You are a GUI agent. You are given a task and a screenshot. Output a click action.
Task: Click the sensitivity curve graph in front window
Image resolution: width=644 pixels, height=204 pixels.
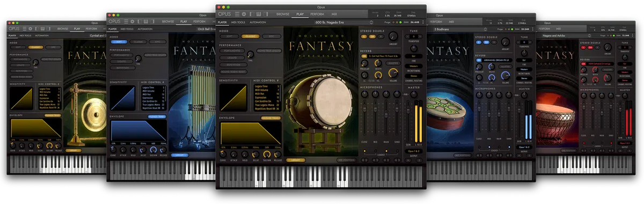tap(233, 97)
